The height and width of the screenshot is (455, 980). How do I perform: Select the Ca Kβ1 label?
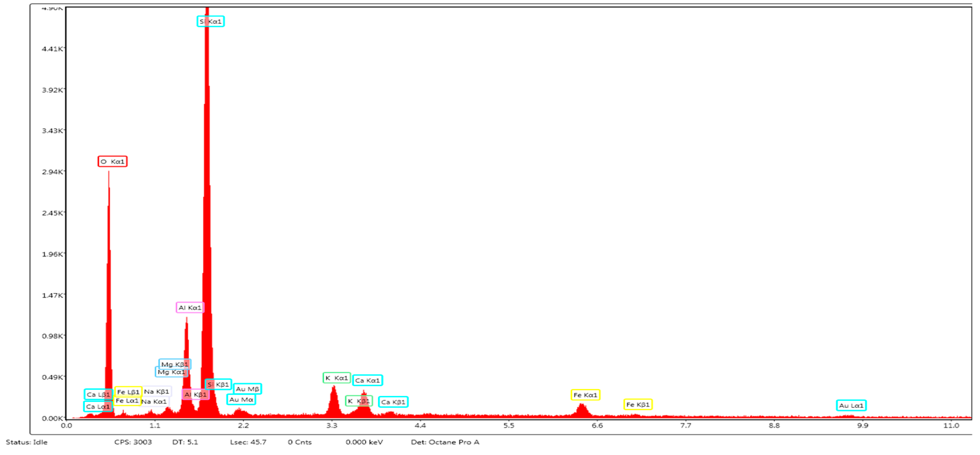coord(393,402)
